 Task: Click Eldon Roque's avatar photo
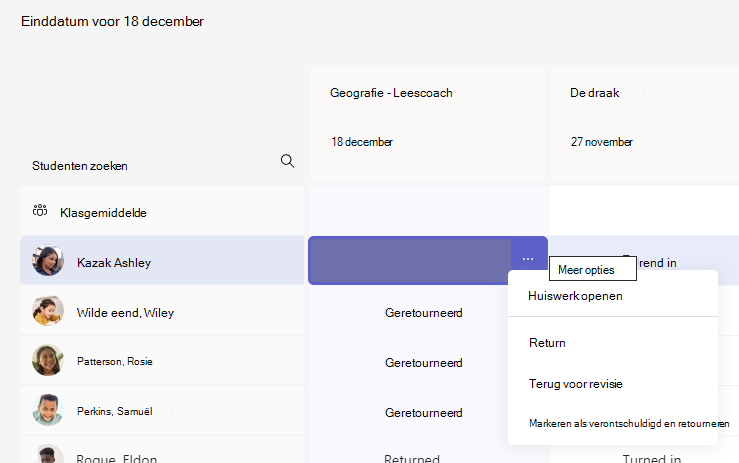(48, 454)
